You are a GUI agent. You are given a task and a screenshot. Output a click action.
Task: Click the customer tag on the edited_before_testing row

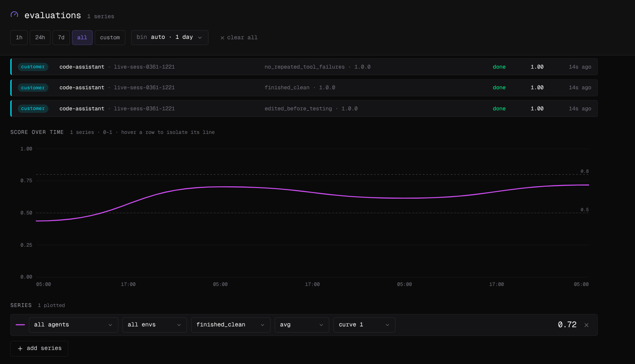[x=33, y=109]
